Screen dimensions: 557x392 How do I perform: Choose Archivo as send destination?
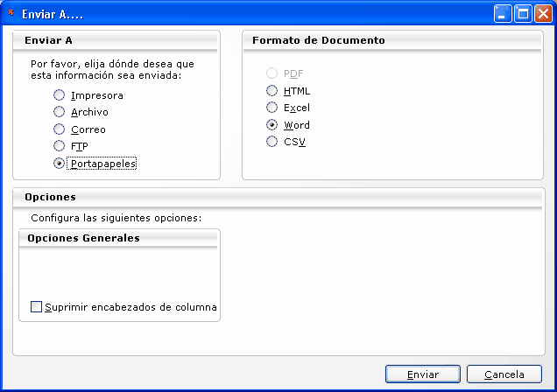60,112
